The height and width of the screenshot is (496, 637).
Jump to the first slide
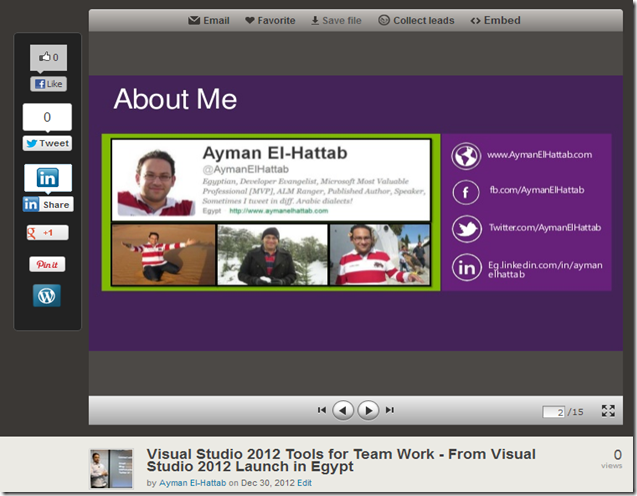click(322, 410)
